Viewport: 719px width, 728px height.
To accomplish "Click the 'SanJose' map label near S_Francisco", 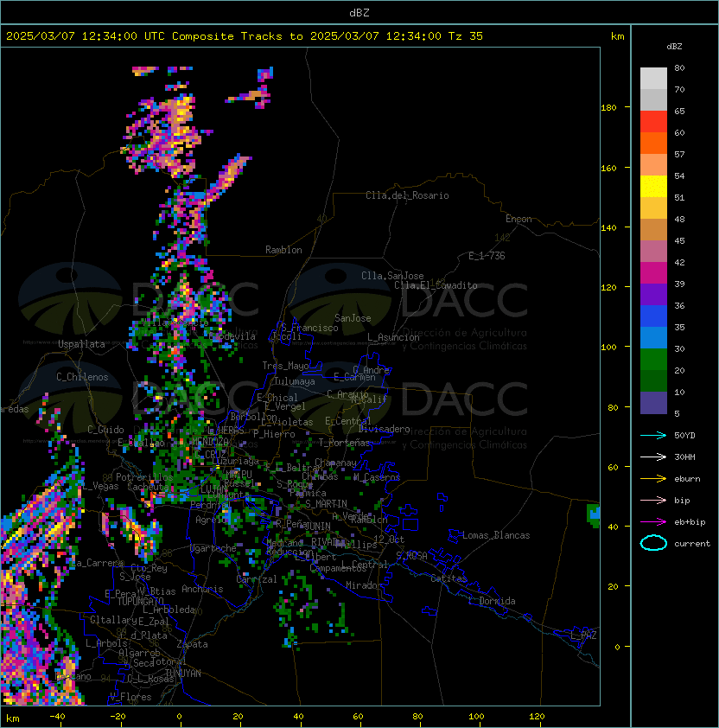I will coord(353,318).
